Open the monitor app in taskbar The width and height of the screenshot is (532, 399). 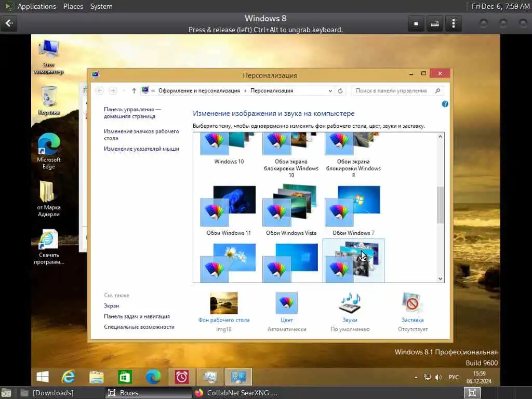pyautogui.click(x=210, y=377)
